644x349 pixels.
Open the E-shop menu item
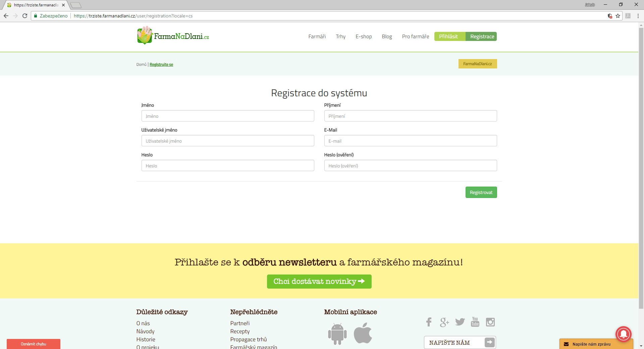pyautogui.click(x=364, y=37)
